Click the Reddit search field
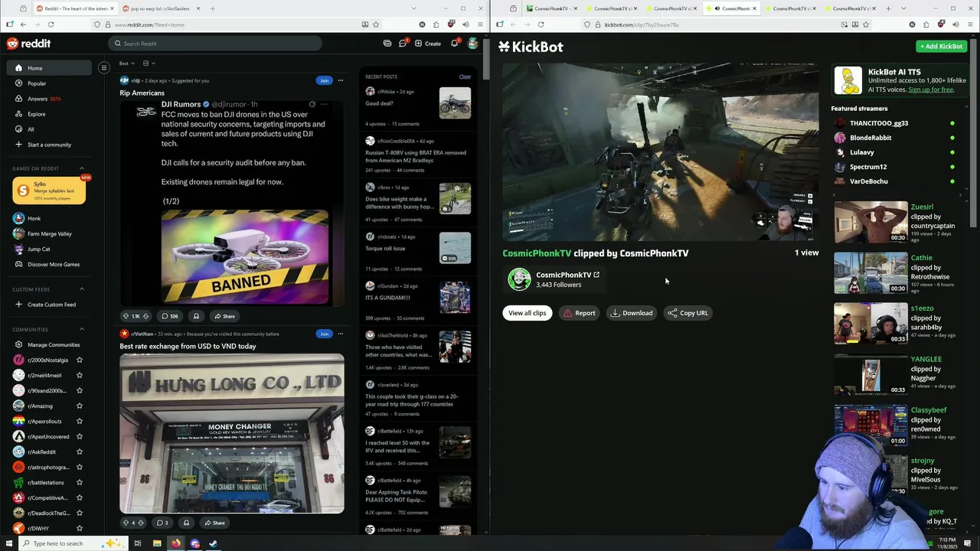 click(214, 44)
